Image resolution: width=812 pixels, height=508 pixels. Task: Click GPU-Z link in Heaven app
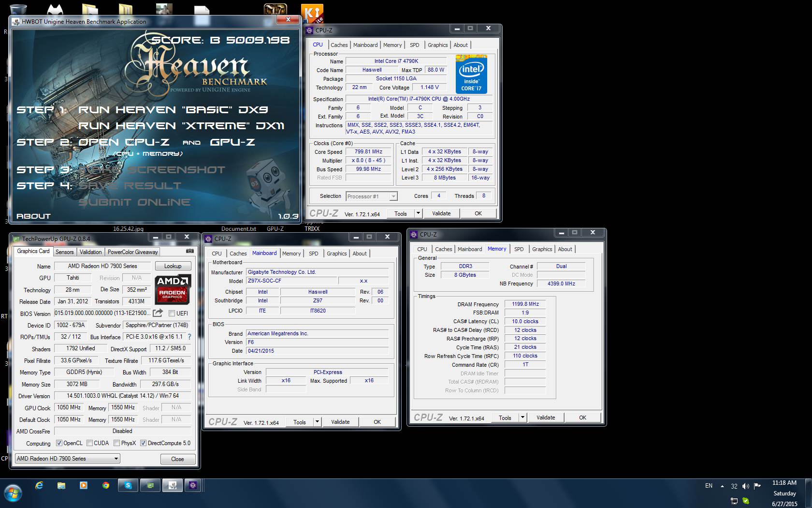tap(232, 142)
